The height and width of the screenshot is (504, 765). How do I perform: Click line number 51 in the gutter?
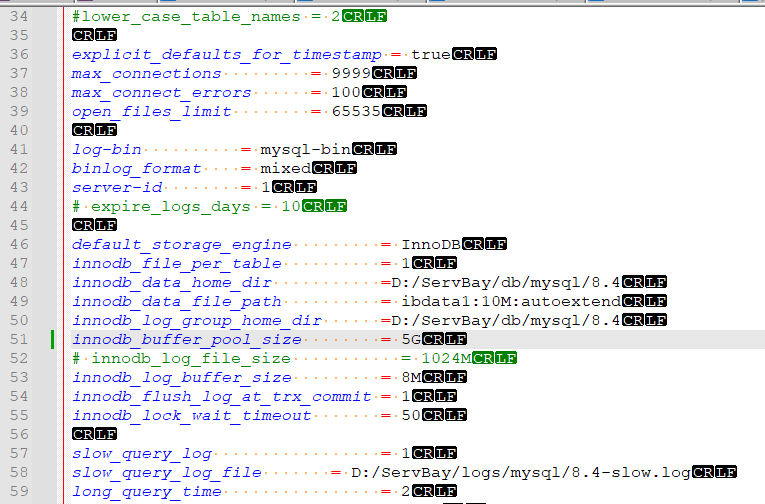21,339
